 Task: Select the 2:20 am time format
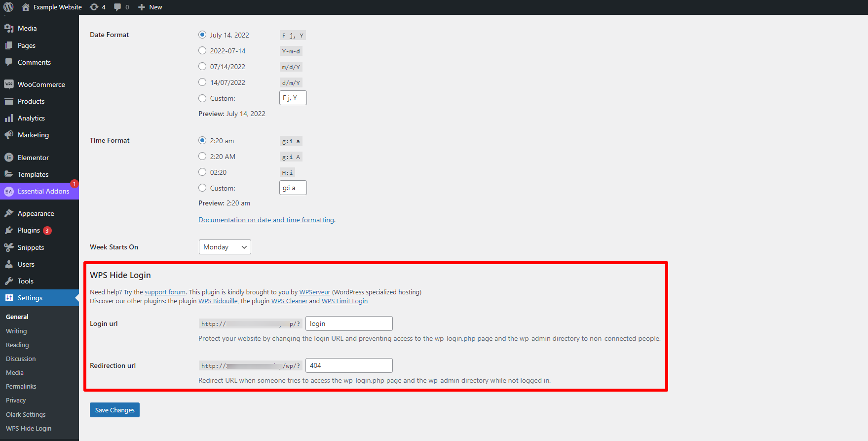(x=202, y=140)
